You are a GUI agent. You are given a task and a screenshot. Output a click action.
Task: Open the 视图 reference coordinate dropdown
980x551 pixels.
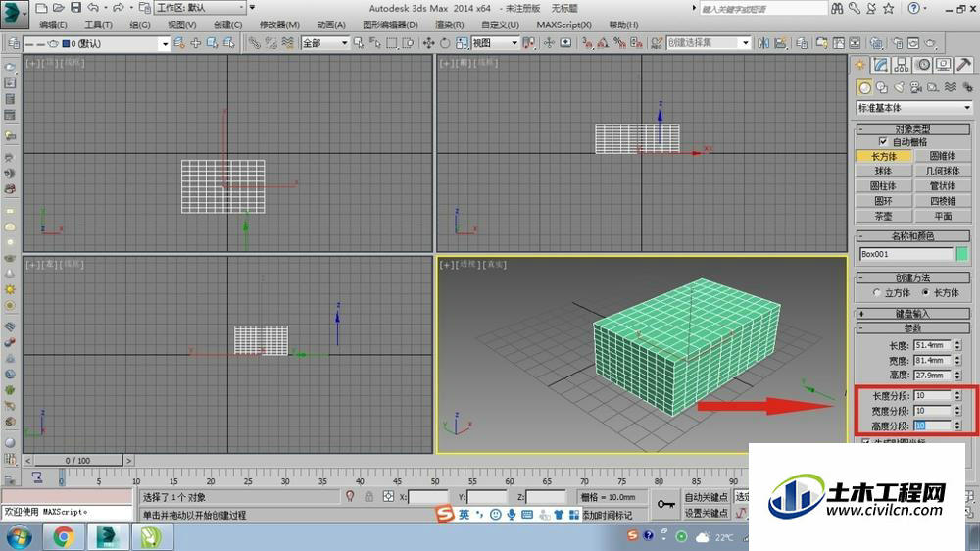click(495, 43)
